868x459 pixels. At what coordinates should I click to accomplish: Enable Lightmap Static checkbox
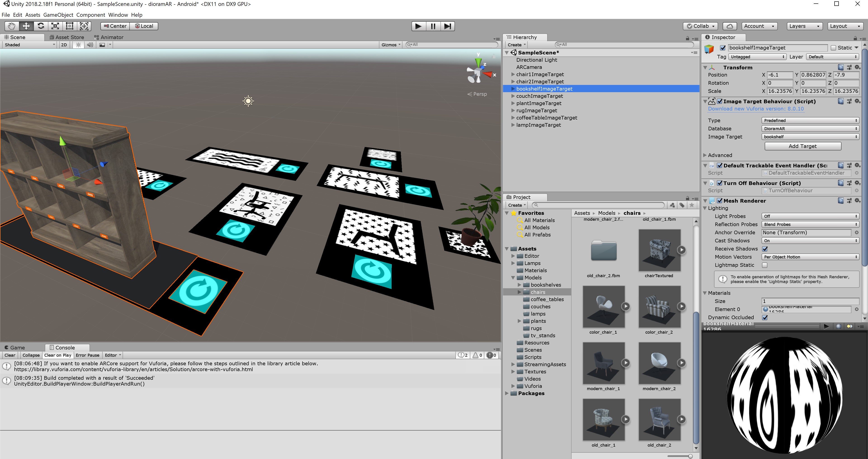765,265
